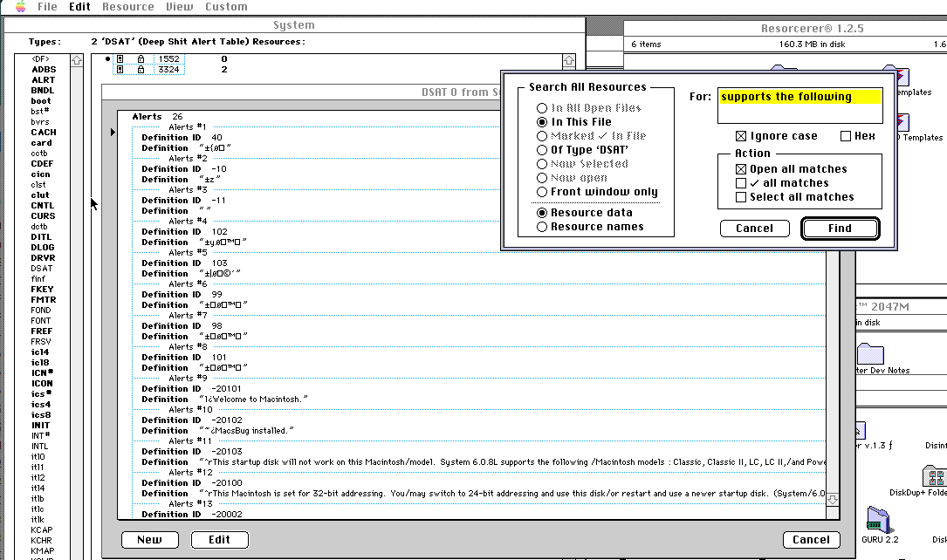Viewport: 947px width, 560px height.
Task: Click the lock icon in resource row 1552
Action: tap(141, 59)
